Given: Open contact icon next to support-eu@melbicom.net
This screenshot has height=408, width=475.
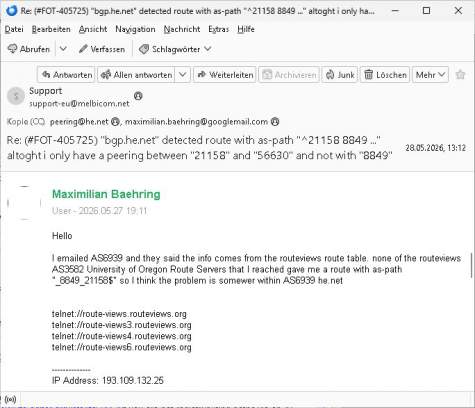Looking at the screenshot, I should click(138, 96).
